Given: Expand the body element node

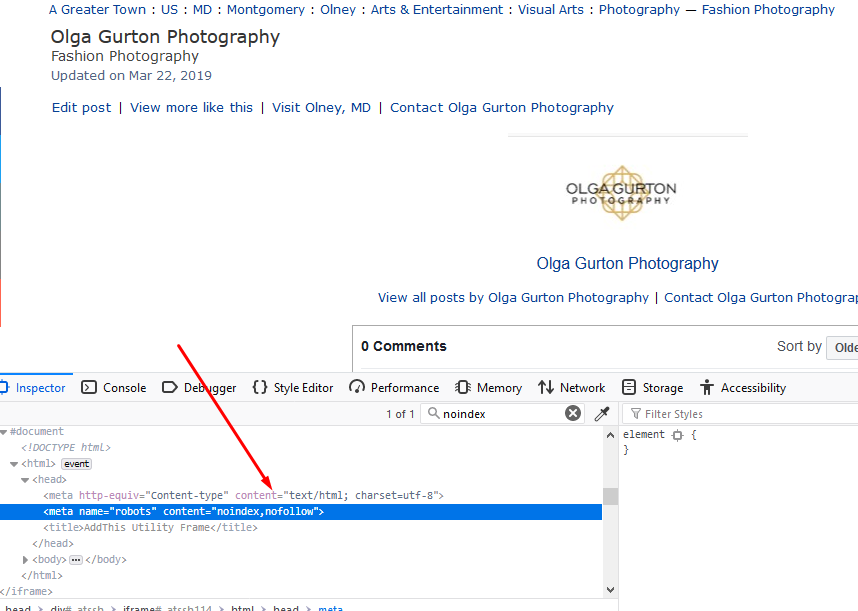Looking at the screenshot, I should pos(25,560).
